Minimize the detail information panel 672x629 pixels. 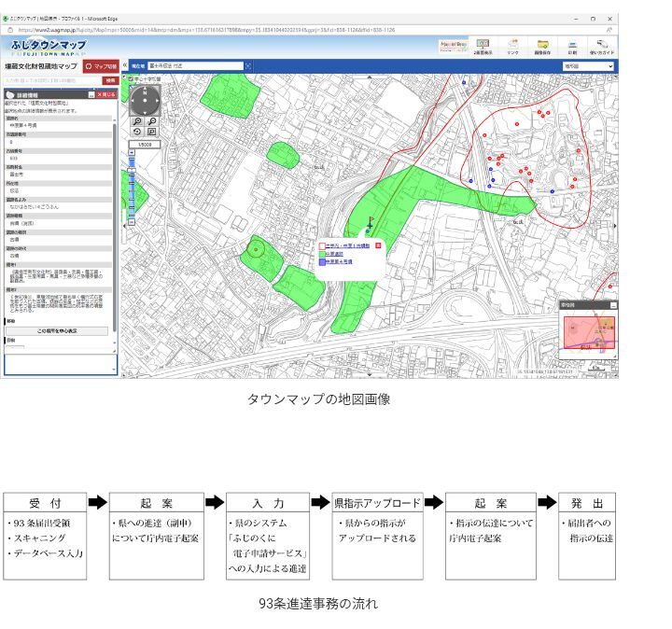(91, 94)
